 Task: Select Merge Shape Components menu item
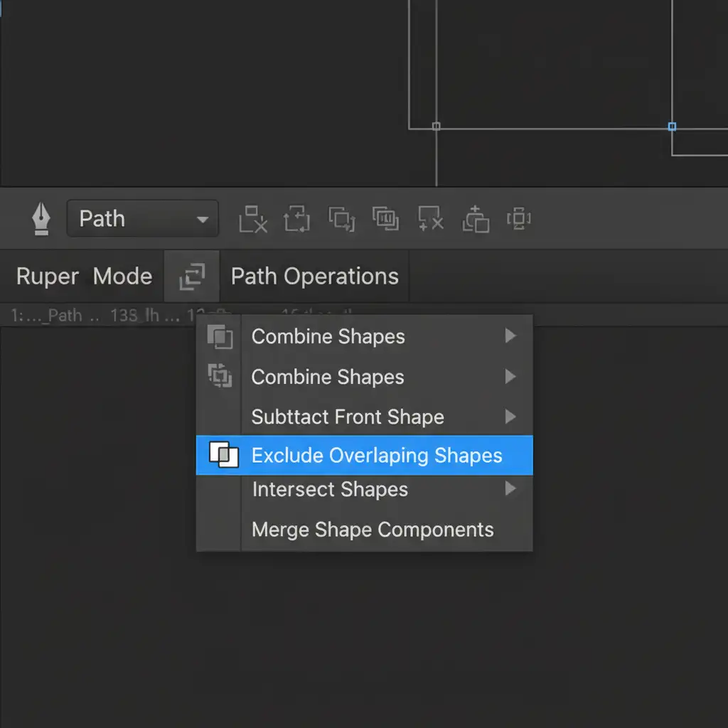tap(373, 530)
